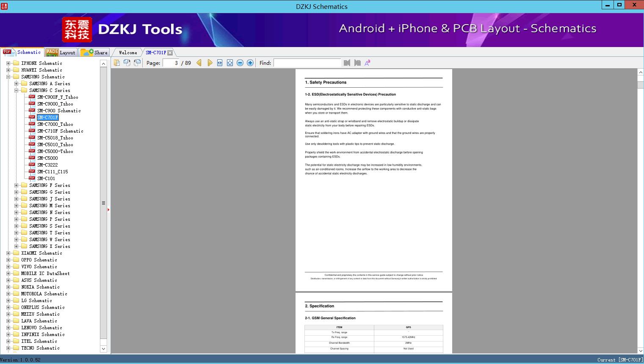The height and width of the screenshot is (364, 644).
Task: Select NOKIA Schematic folder
Action: [40, 287]
